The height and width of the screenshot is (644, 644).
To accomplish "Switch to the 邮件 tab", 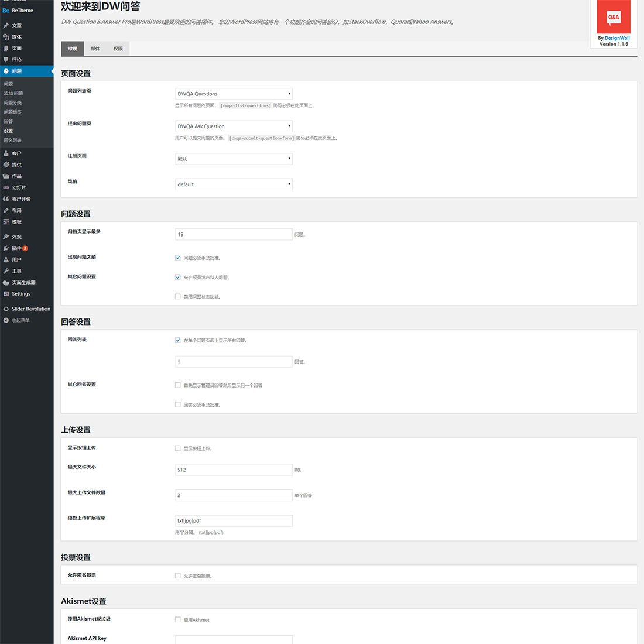I will click(x=95, y=49).
